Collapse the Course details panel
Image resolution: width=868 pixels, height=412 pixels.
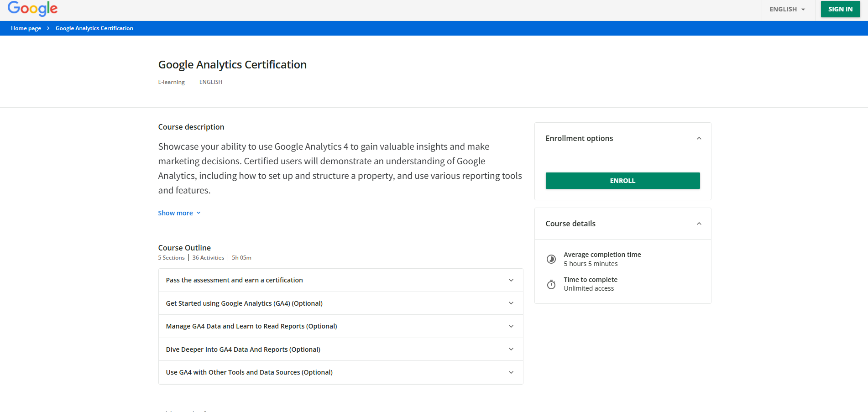click(x=699, y=224)
